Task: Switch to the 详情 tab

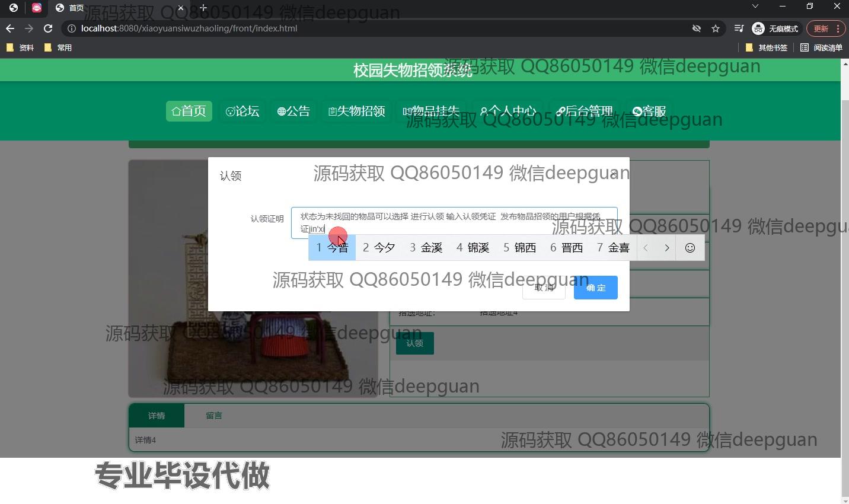Action: pos(157,416)
